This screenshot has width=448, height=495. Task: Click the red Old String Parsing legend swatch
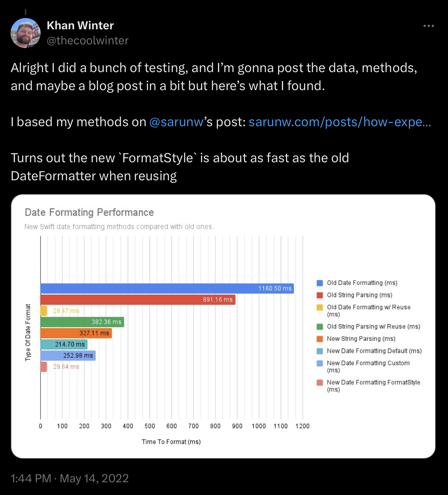(320, 295)
